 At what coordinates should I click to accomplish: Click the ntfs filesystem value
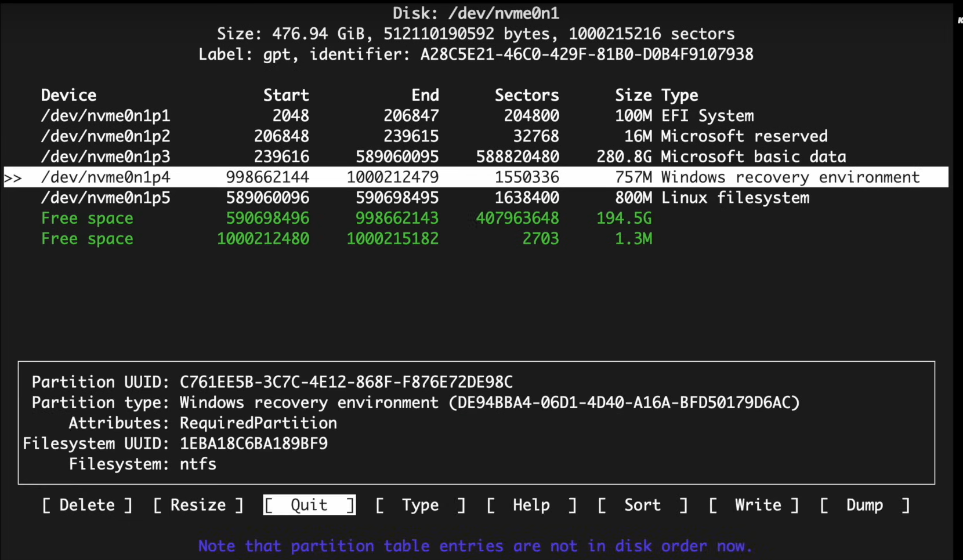198,464
